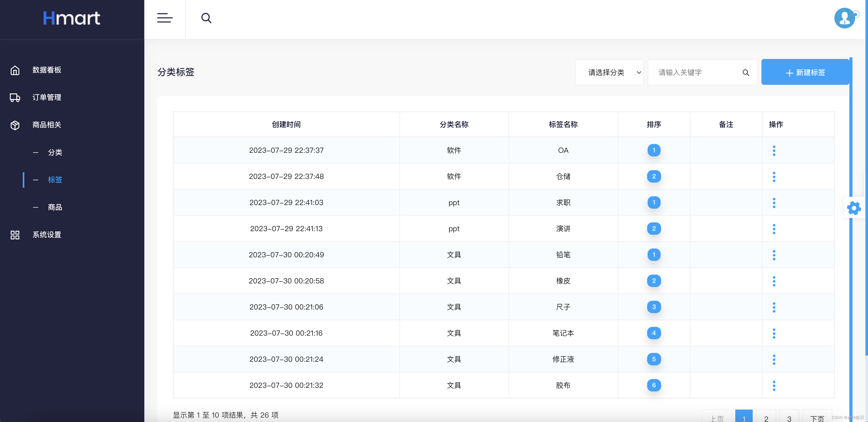Screen dimensions: 868x422
Task: Click the truck icon for 订单管理
Action: [15, 98]
